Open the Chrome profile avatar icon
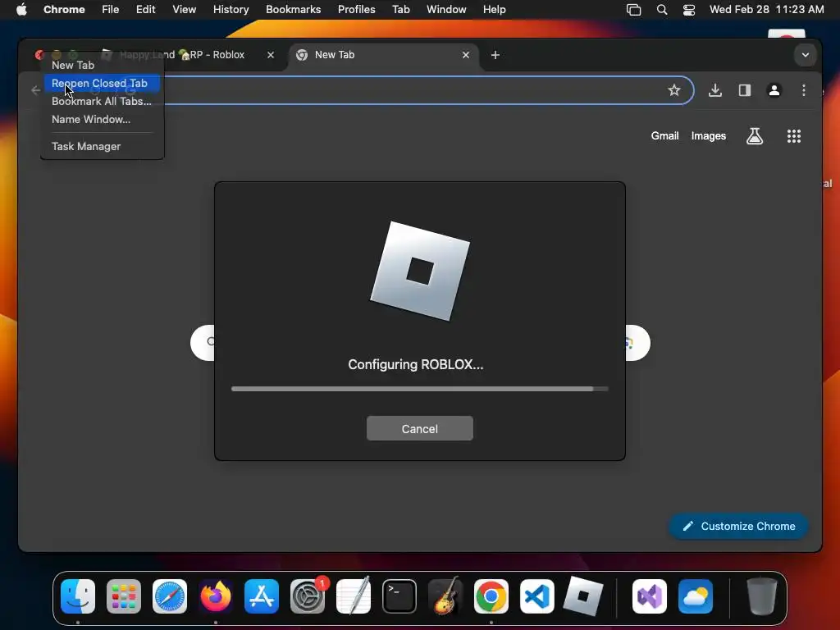The image size is (840, 630). point(774,90)
